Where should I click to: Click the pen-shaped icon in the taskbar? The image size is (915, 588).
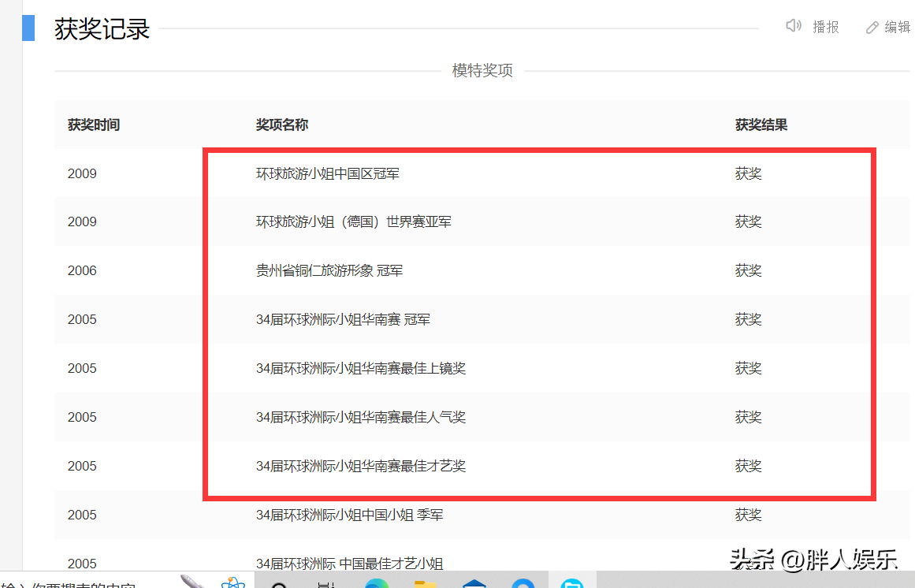click(189, 582)
